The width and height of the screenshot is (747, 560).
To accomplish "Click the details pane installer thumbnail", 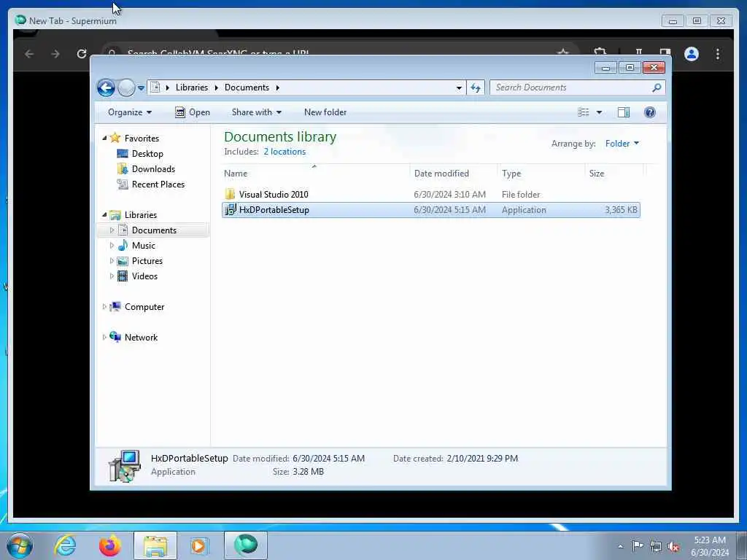I will pyautogui.click(x=125, y=466).
